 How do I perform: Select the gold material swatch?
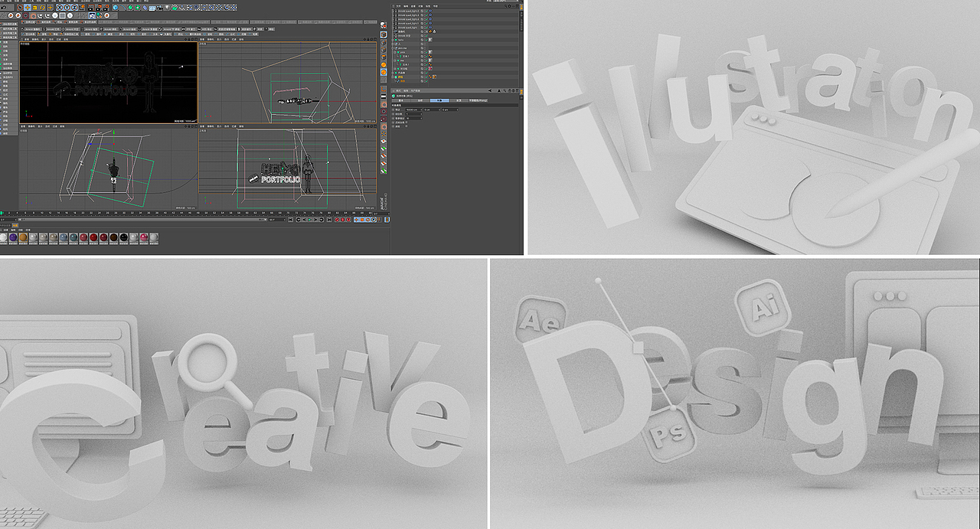click(x=23, y=237)
